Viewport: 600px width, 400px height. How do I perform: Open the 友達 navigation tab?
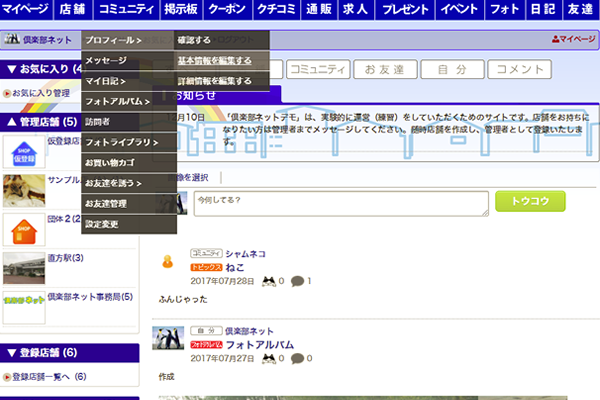581,9
